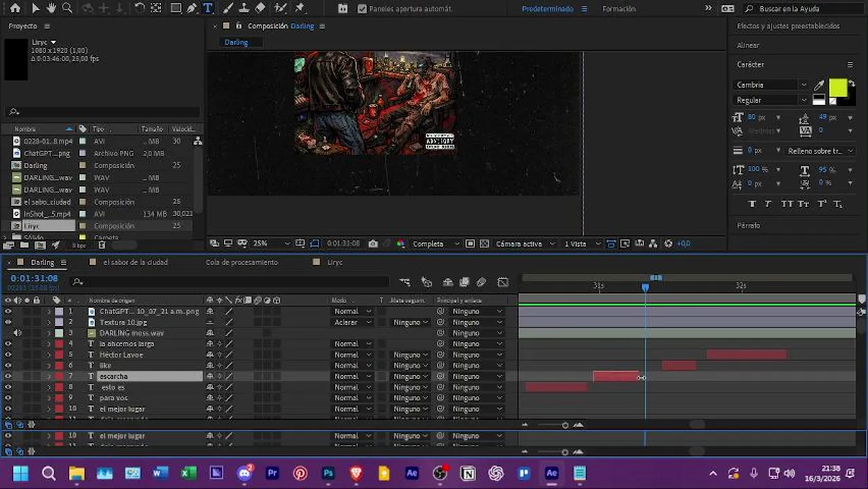The width and height of the screenshot is (868, 489).
Task: Click the Darling breadcrumb in viewer
Action: (236, 42)
